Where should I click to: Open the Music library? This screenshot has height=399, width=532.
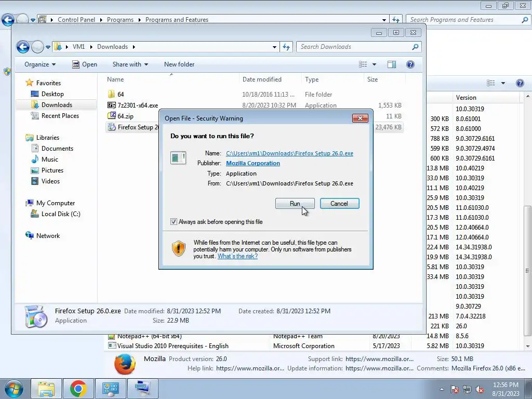coord(49,159)
